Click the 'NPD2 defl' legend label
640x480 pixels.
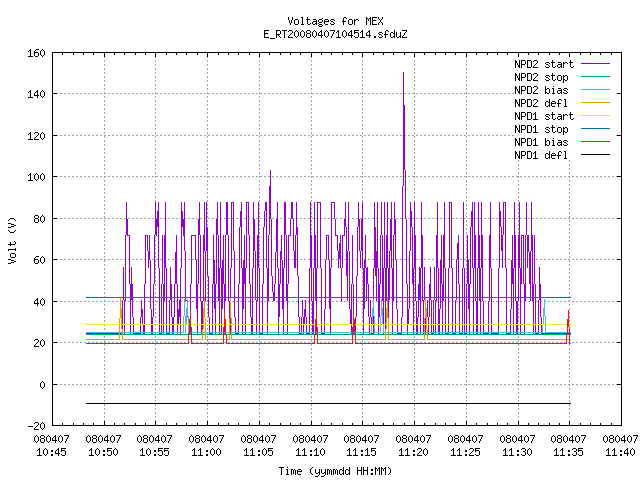click(x=541, y=103)
